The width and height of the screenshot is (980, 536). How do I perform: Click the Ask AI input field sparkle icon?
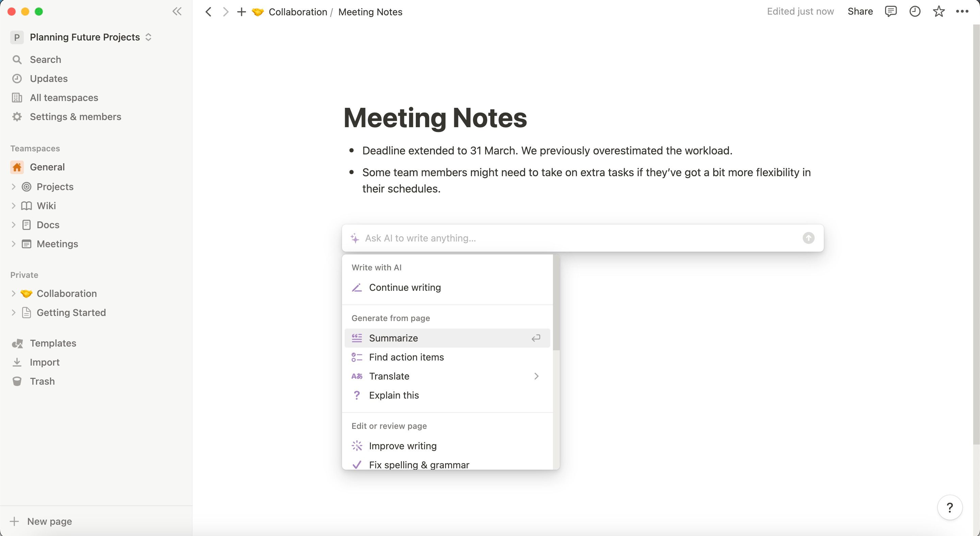[355, 238]
